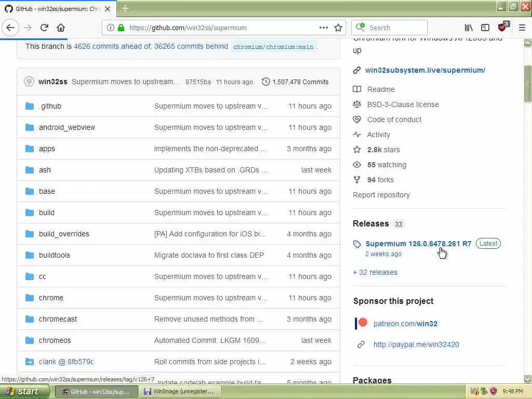Click the green padlock security icon
Viewport: 532px width, 399px height.
(121, 28)
